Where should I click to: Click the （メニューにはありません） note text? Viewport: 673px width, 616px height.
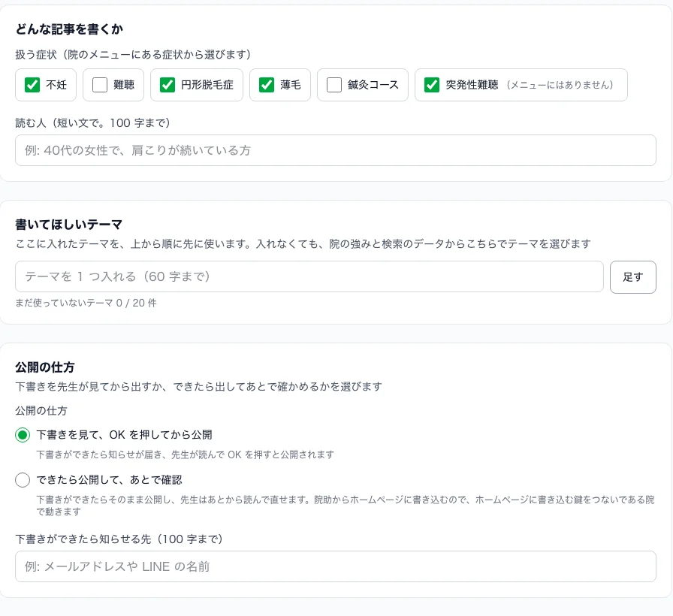(560, 85)
